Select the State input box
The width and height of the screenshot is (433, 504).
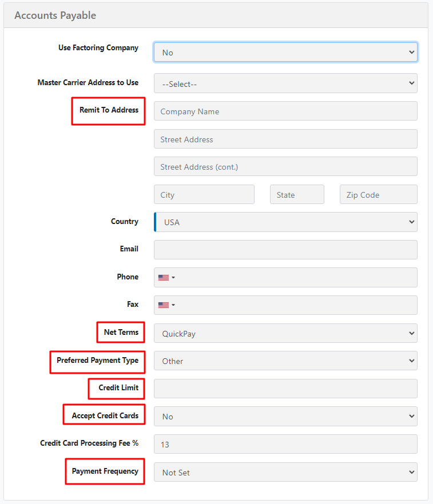point(297,194)
